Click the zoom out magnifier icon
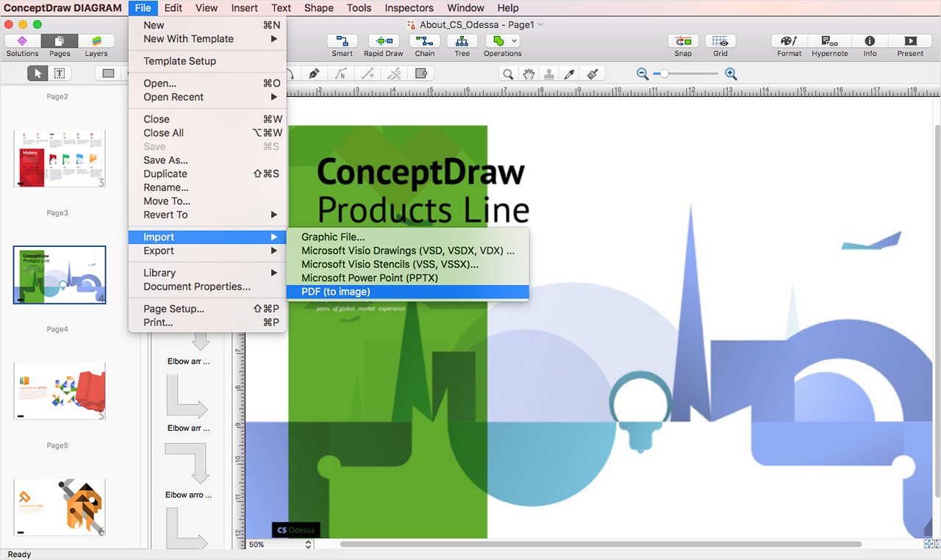Viewport: 941px width, 560px height. click(x=643, y=73)
